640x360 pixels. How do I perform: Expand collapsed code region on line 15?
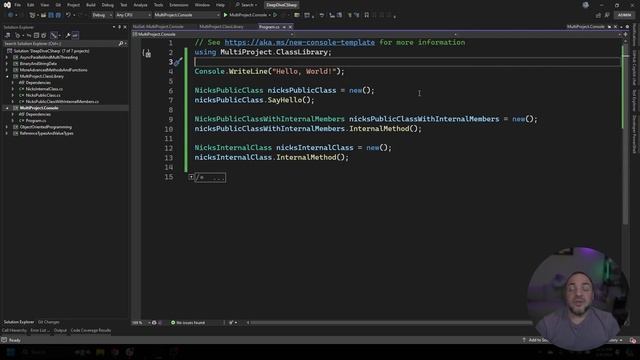pyautogui.click(x=191, y=177)
